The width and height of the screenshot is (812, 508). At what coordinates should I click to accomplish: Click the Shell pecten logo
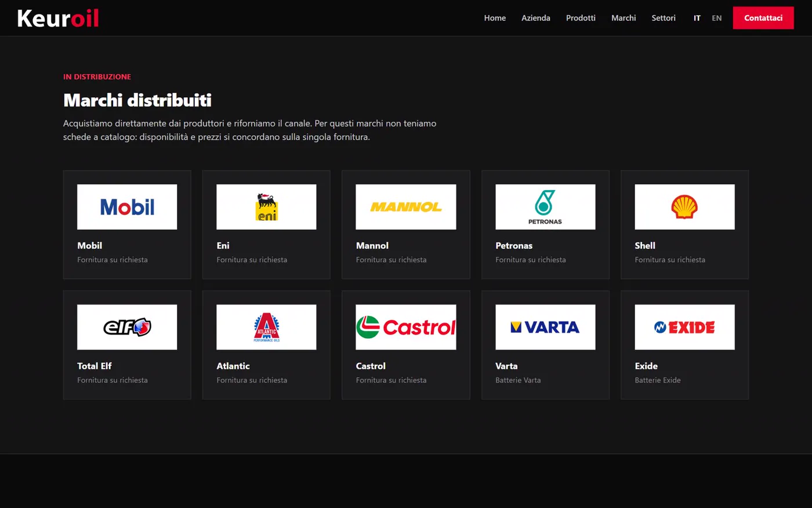click(684, 207)
